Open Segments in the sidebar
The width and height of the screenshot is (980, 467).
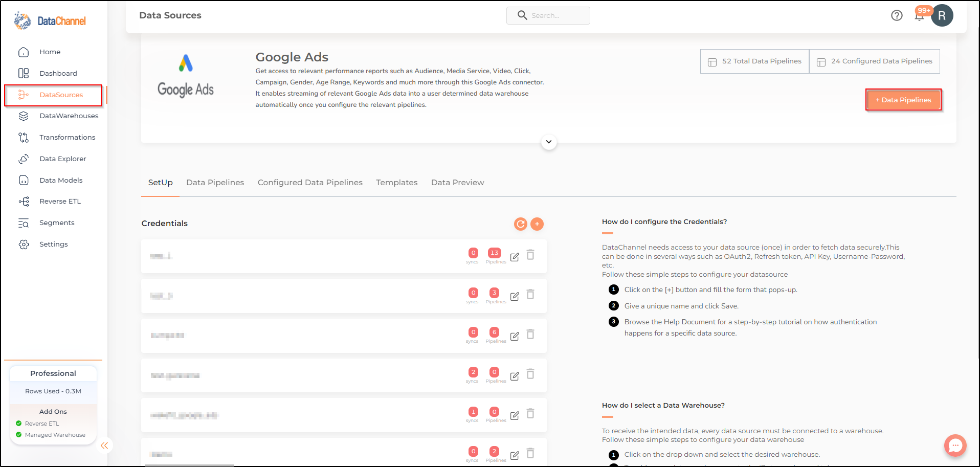point(57,223)
